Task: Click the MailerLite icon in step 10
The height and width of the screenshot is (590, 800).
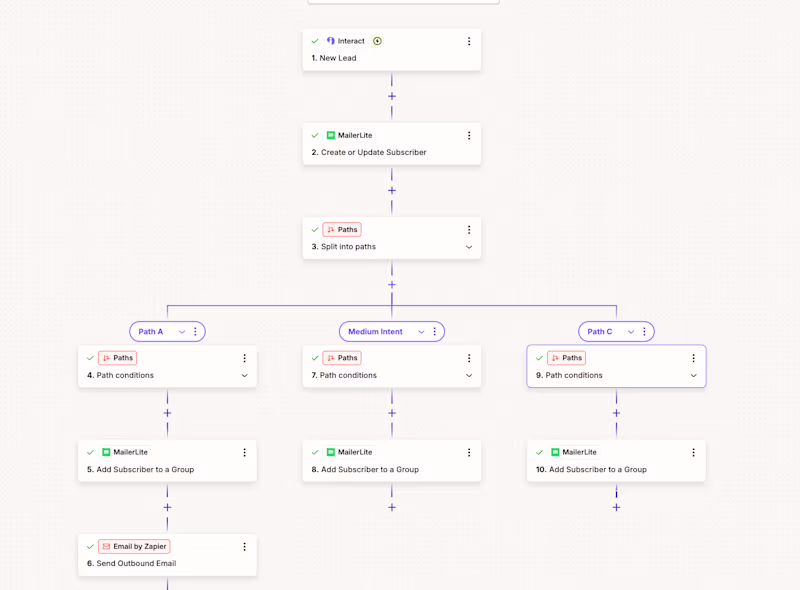Action: point(555,452)
